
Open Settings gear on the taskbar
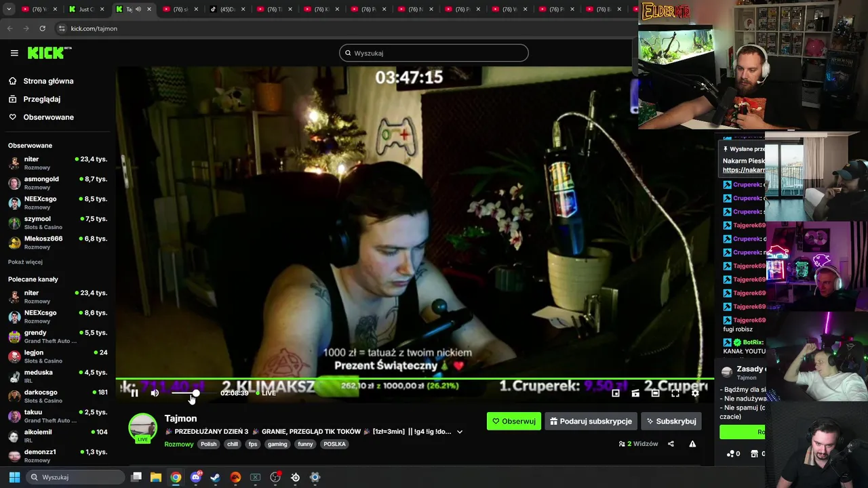315,477
